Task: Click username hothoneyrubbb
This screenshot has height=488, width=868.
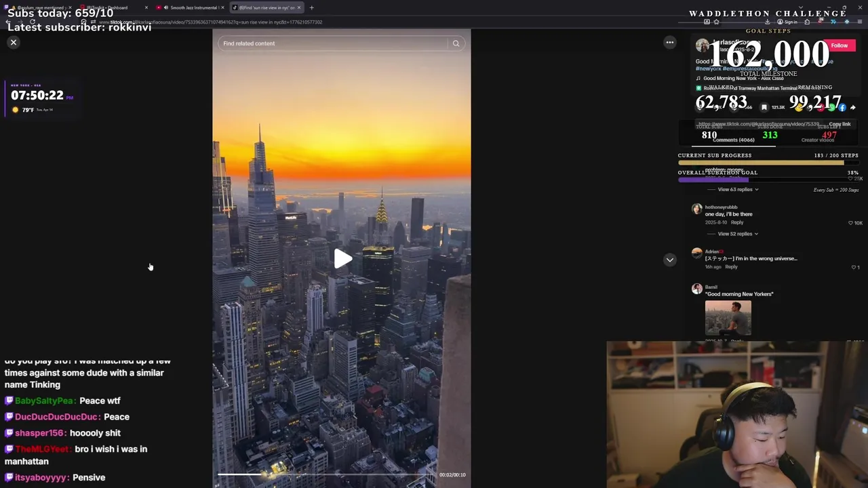Action: [721, 207]
